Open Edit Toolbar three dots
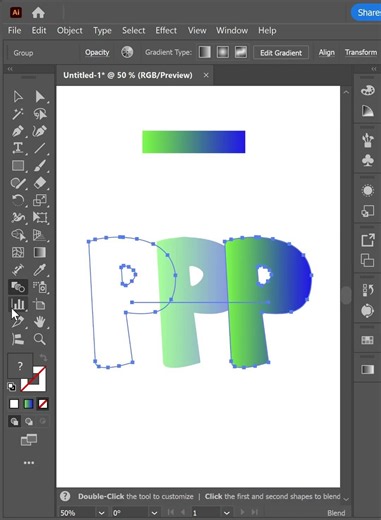The height and width of the screenshot is (520, 381). click(x=29, y=463)
